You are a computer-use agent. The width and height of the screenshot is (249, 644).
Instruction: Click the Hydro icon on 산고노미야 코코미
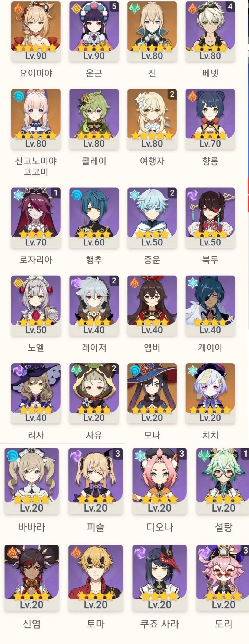(x=18, y=96)
